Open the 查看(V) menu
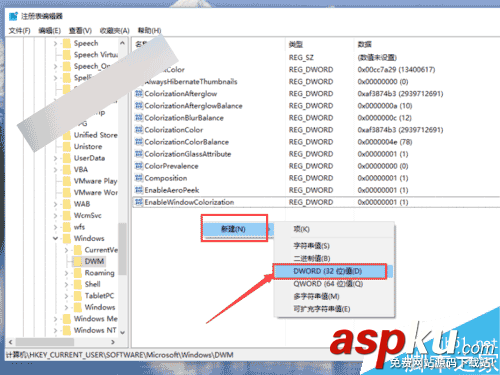This screenshot has width=500, height=375. pyautogui.click(x=80, y=31)
